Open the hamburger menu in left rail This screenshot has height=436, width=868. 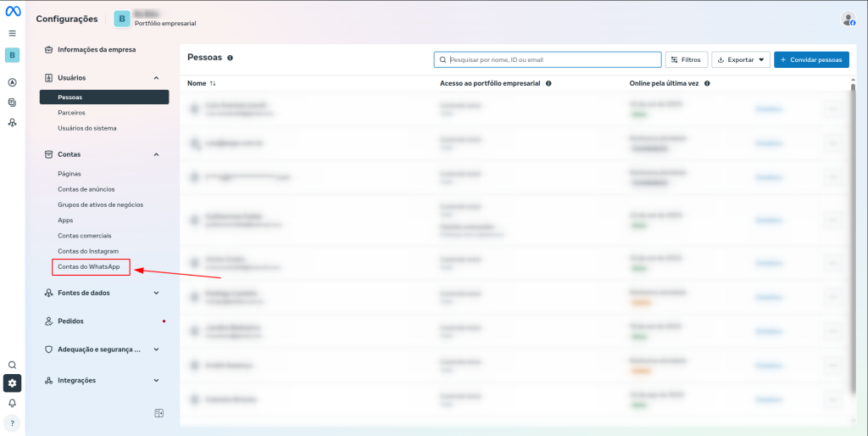click(x=12, y=33)
